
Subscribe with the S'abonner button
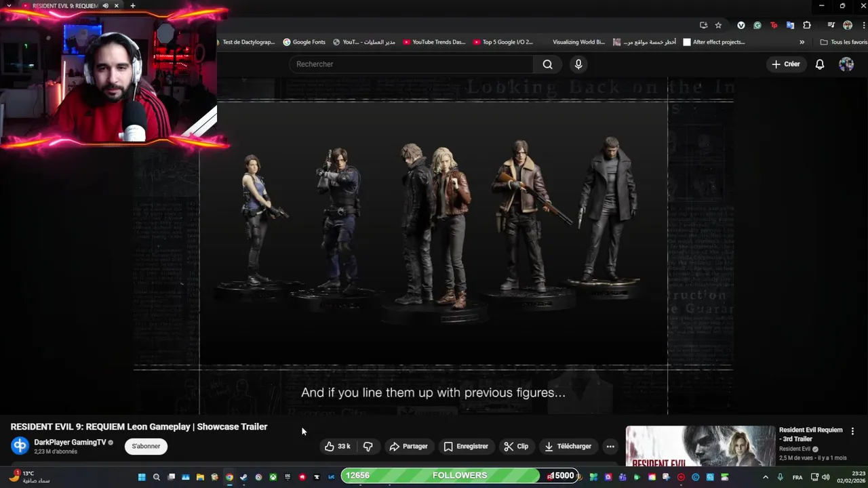point(146,446)
